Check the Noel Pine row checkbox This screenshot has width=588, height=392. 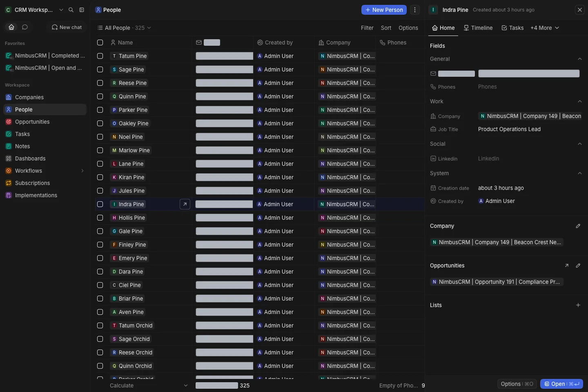click(x=100, y=137)
